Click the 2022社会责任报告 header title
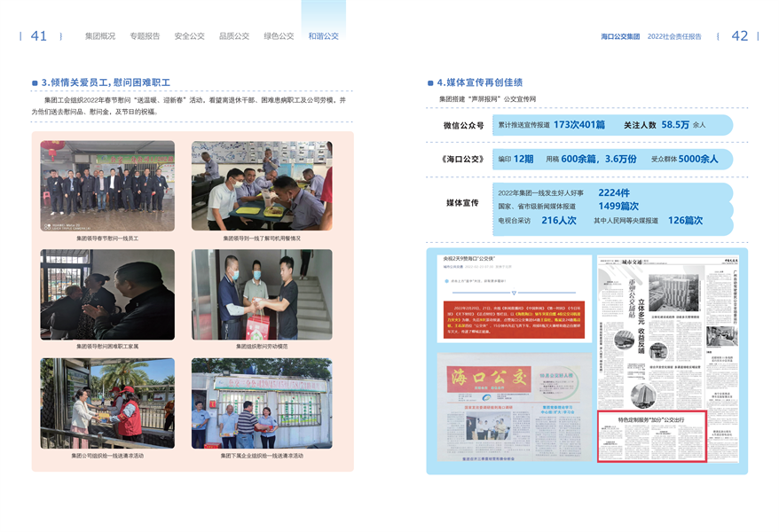 coord(674,36)
